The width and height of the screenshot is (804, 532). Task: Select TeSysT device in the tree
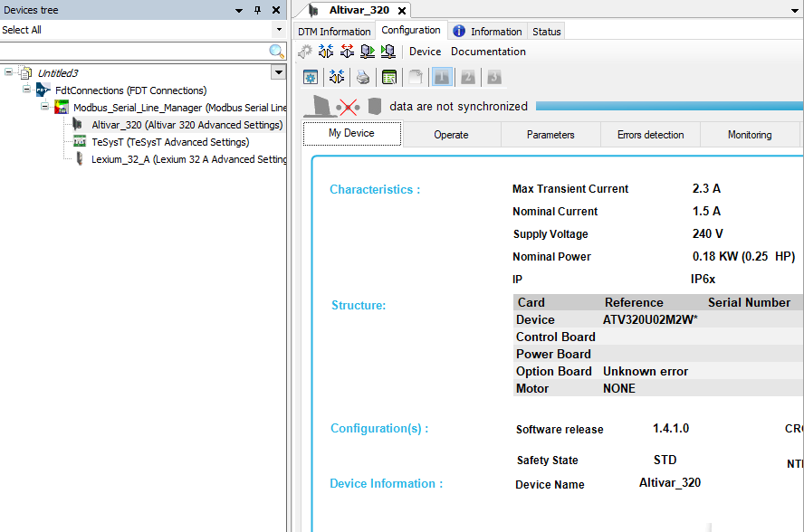pos(169,142)
